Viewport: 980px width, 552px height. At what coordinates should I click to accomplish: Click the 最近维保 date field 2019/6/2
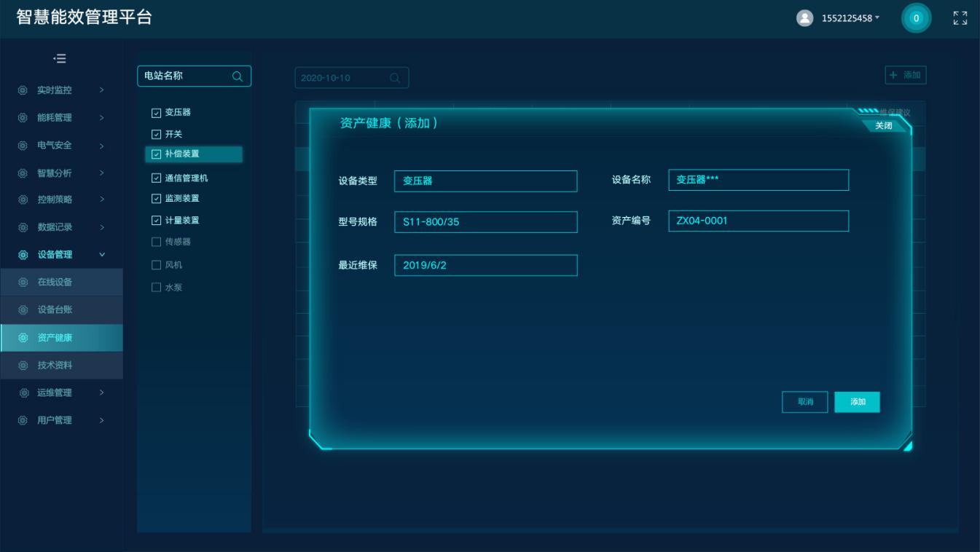click(x=486, y=265)
